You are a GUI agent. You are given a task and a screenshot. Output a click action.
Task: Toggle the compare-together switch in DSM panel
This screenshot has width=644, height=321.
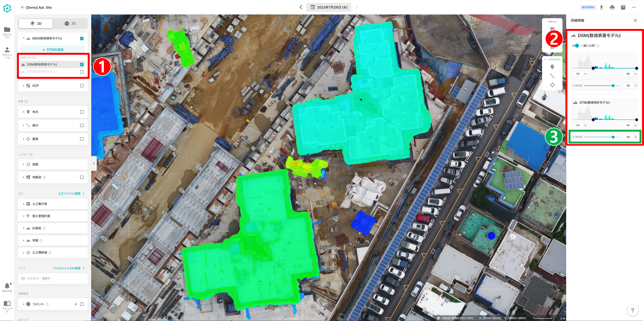(x=576, y=46)
